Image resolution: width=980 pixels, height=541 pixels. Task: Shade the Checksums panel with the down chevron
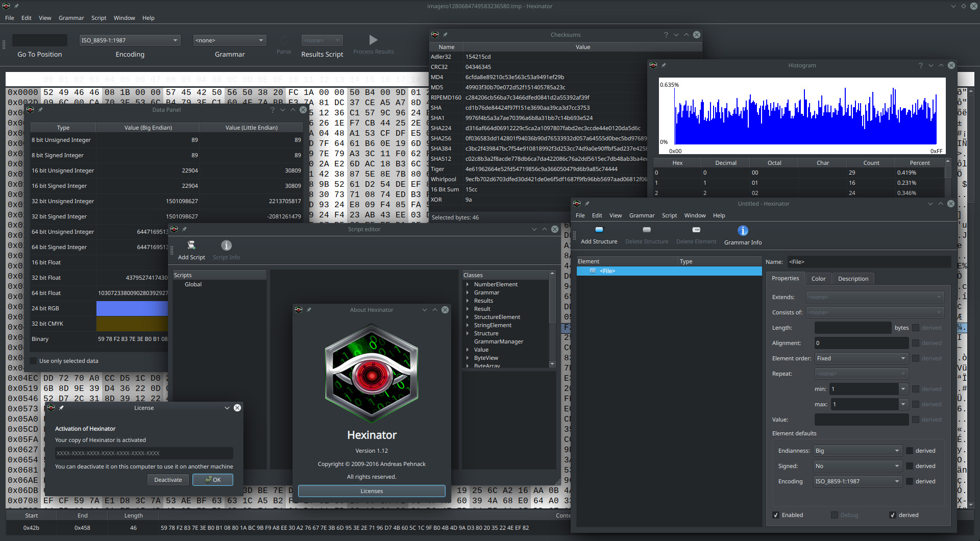point(676,35)
